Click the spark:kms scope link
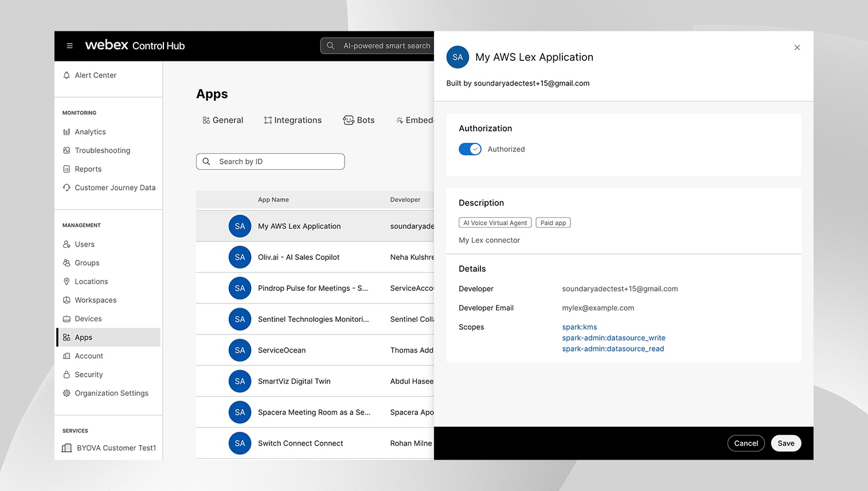The width and height of the screenshot is (868, 491). click(x=579, y=327)
